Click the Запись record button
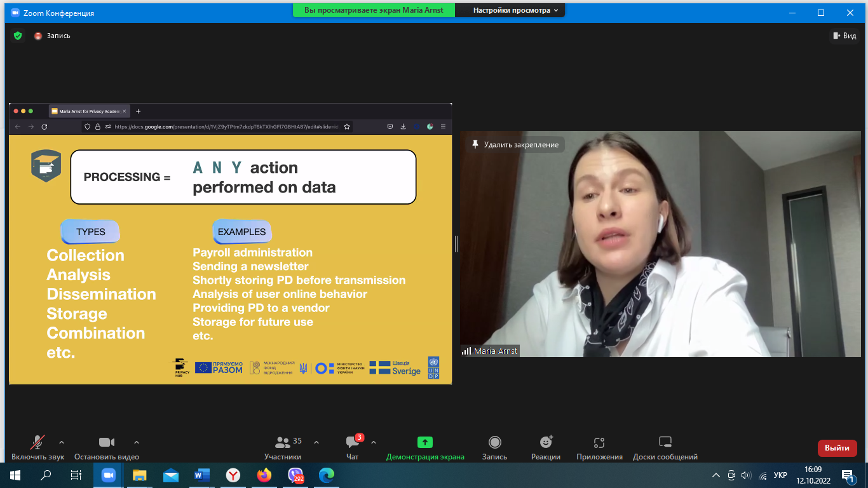 pyautogui.click(x=494, y=442)
